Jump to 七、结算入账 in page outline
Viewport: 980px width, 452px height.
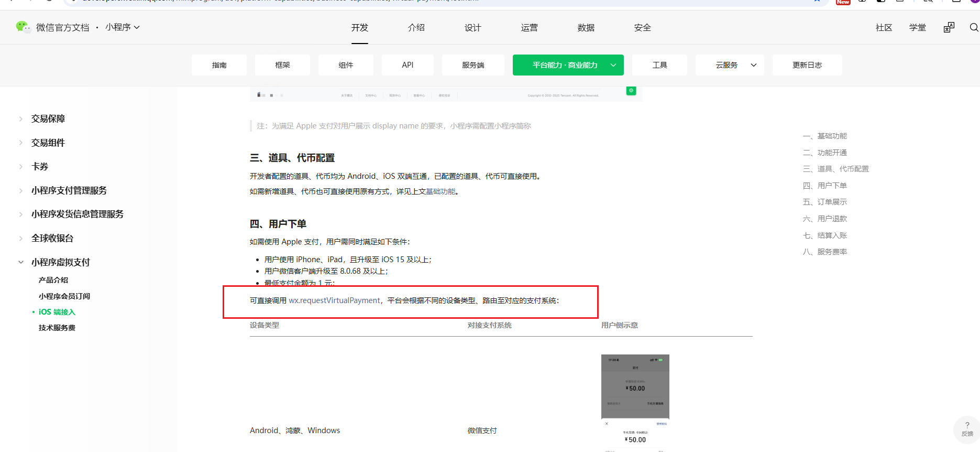point(825,235)
